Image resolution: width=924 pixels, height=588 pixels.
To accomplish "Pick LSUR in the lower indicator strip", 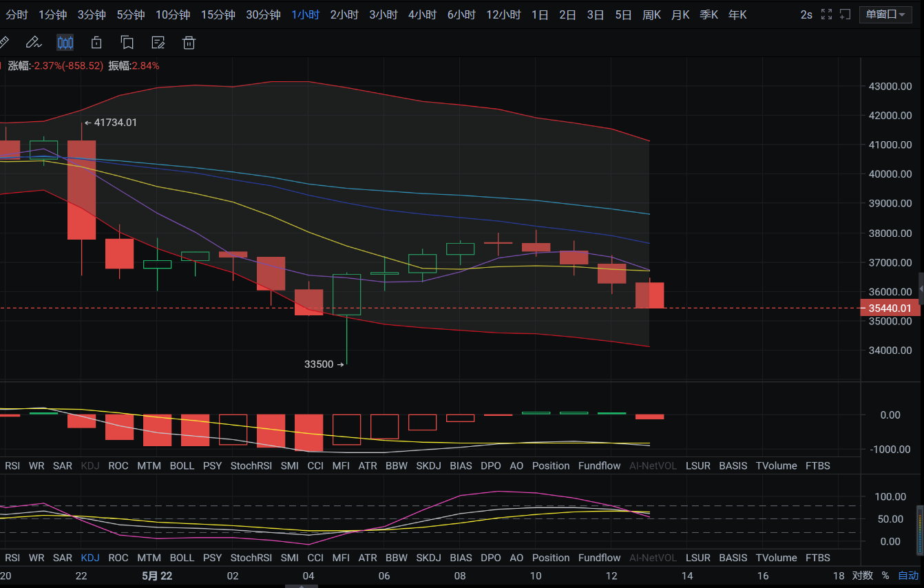I will [698, 558].
